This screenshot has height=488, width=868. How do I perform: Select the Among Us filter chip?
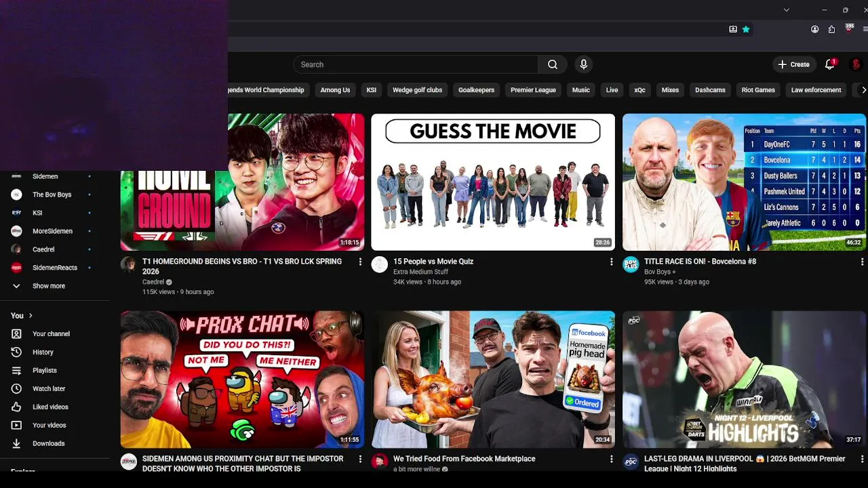(x=335, y=90)
